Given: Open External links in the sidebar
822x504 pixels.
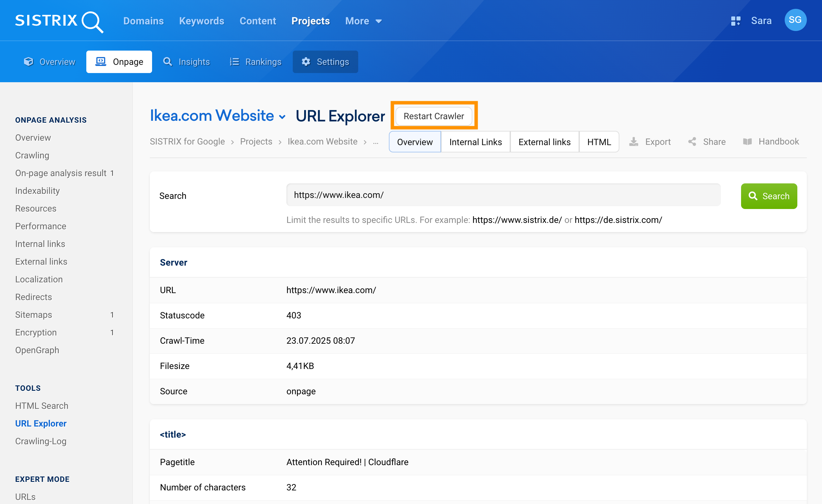Looking at the screenshot, I should tap(41, 261).
